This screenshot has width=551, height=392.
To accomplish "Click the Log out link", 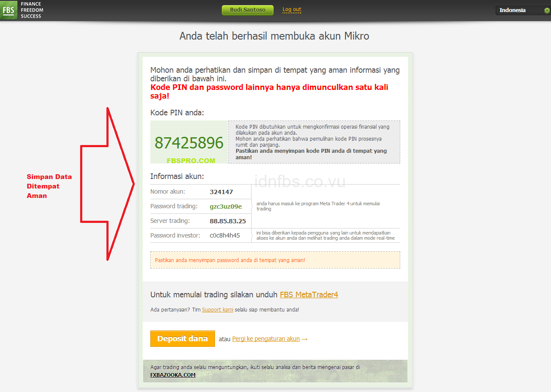I will 292,9.
